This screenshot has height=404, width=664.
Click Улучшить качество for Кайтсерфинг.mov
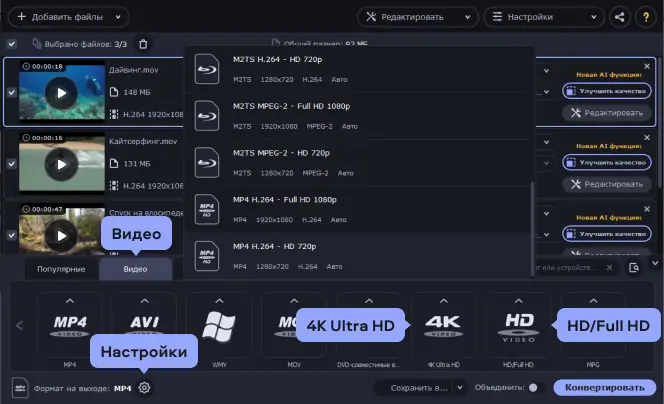(607, 162)
